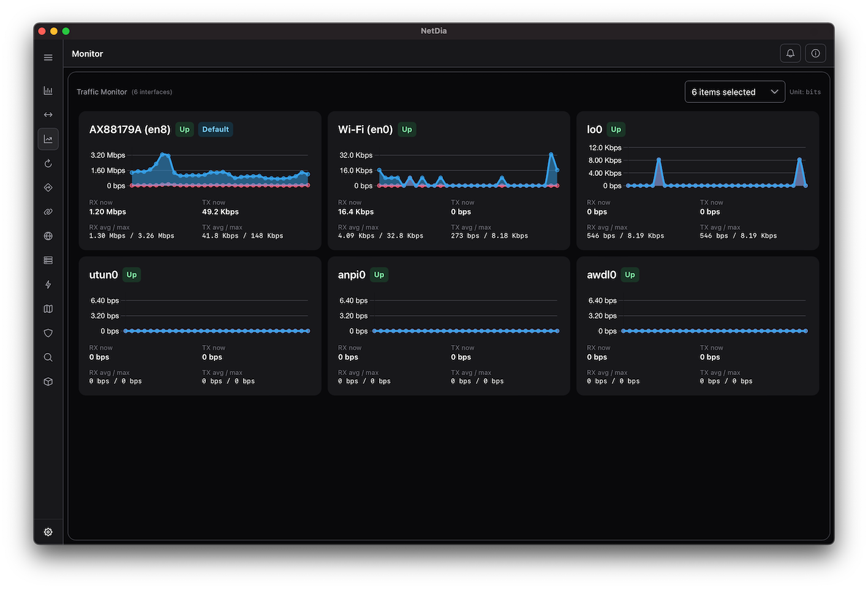The width and height of the screenshot is (868, 589).
Task: Open the notifications bell icon
Action: point(790,53)
